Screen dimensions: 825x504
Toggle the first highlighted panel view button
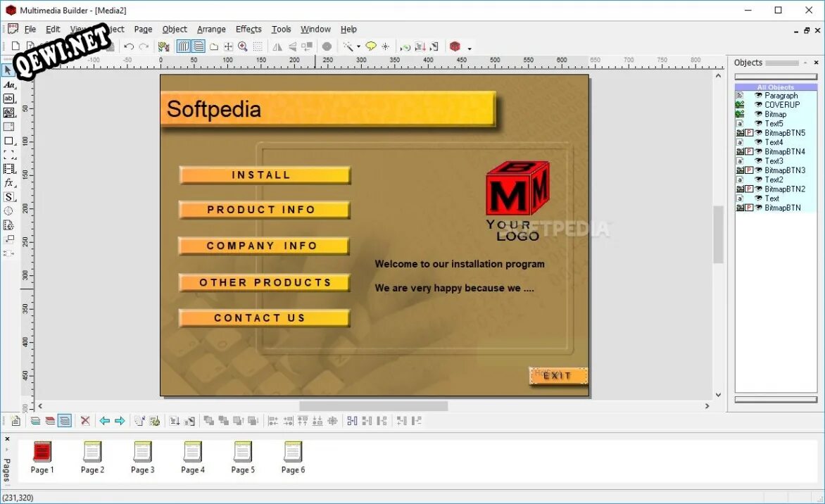tap(183, 47)
